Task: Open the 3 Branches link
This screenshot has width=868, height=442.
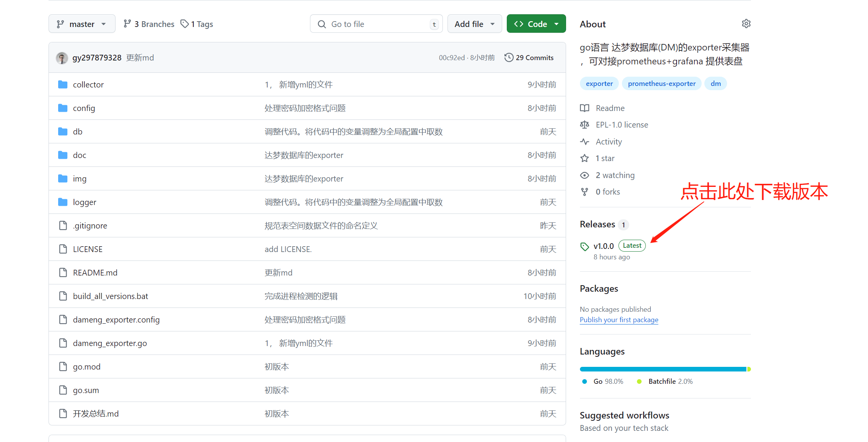Action: pos(149,24)
